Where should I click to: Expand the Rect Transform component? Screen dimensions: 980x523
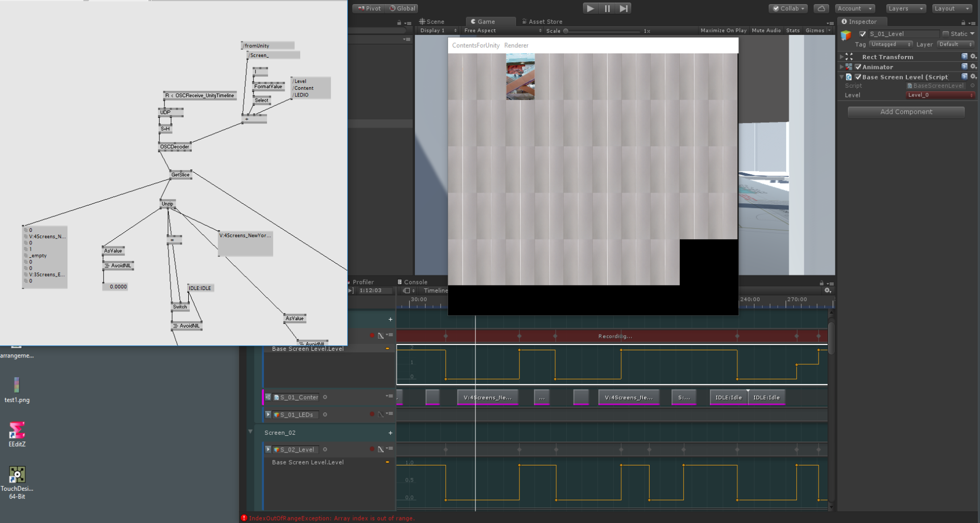841,57
